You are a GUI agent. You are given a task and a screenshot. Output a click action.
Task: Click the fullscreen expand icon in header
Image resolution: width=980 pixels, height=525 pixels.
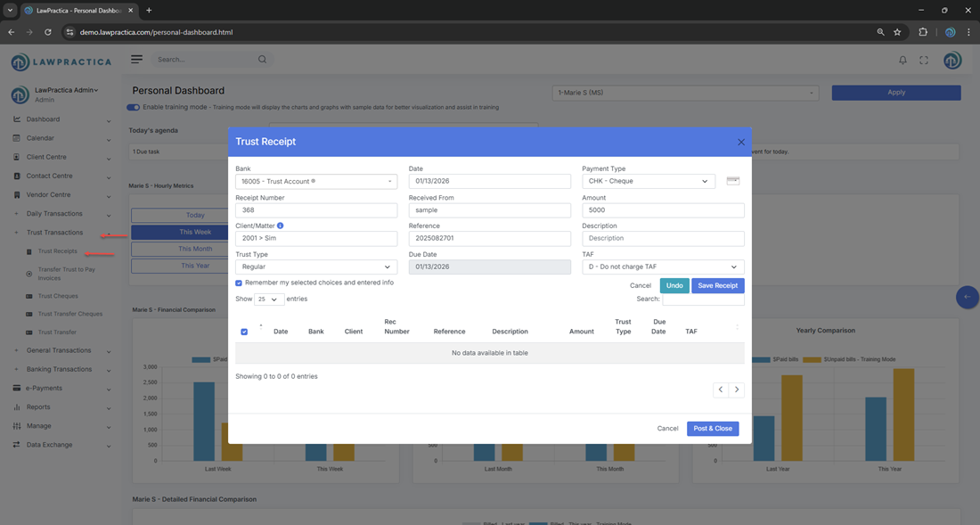[x=924, y=60]
